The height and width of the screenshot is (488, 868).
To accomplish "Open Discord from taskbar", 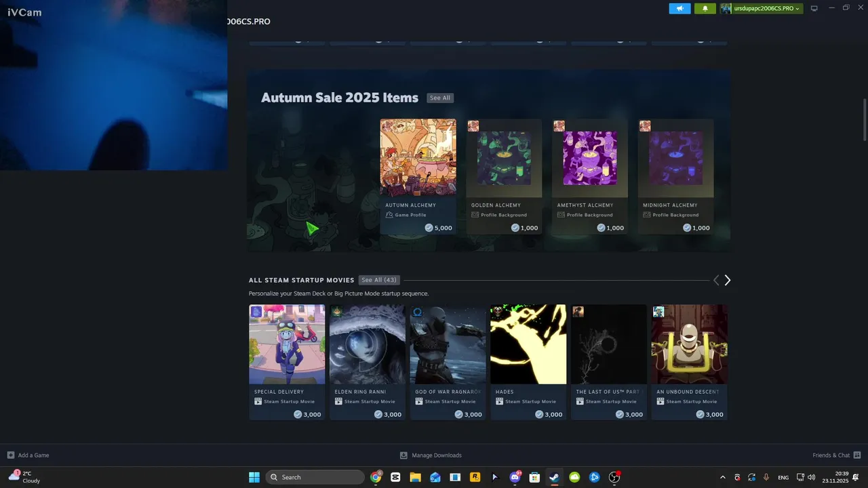I will click(x=515, y=477).
